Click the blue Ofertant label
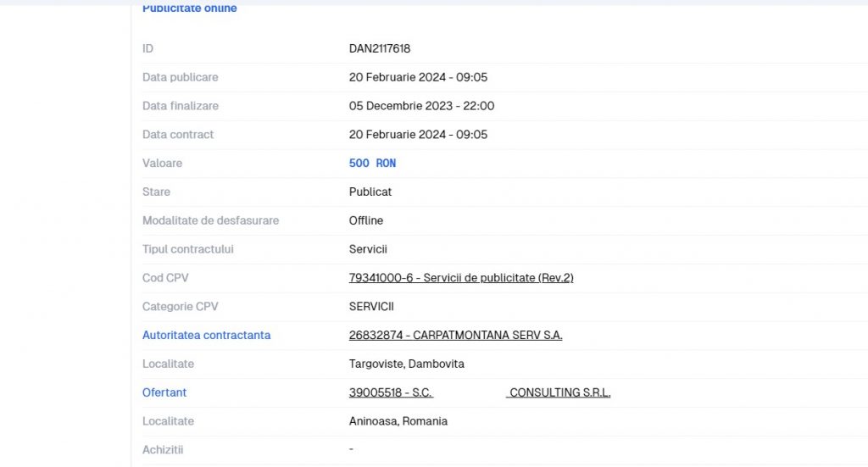 (x=164, y=393)
